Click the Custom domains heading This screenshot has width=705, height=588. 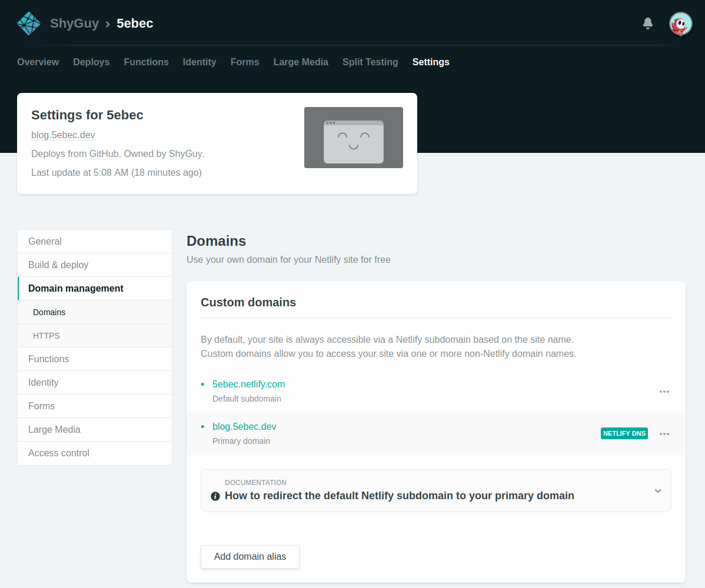[x=248, y=302]
